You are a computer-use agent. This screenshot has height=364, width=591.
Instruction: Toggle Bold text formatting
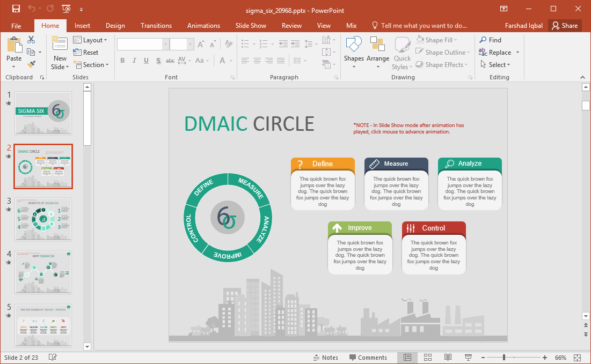pos(122,61)
